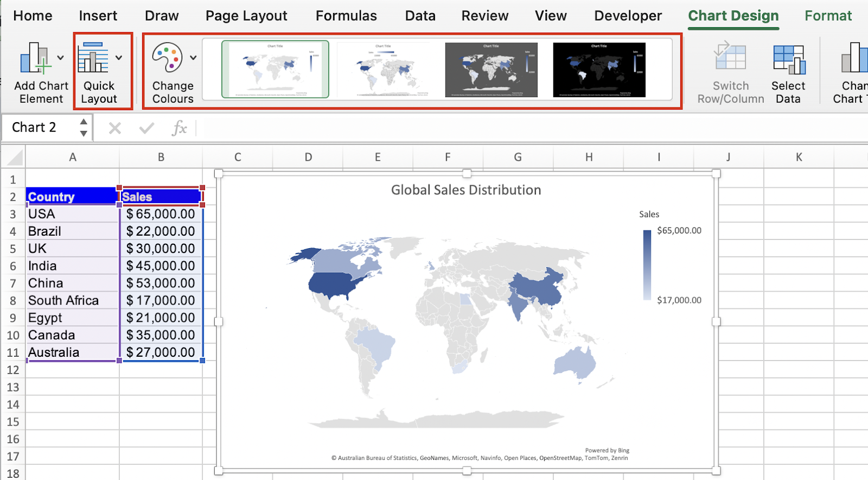This screenshot has height=480, width=868.
Task: Click the Name Box stepper arrows
Action: pyautogui.click(x=84, y=128)
